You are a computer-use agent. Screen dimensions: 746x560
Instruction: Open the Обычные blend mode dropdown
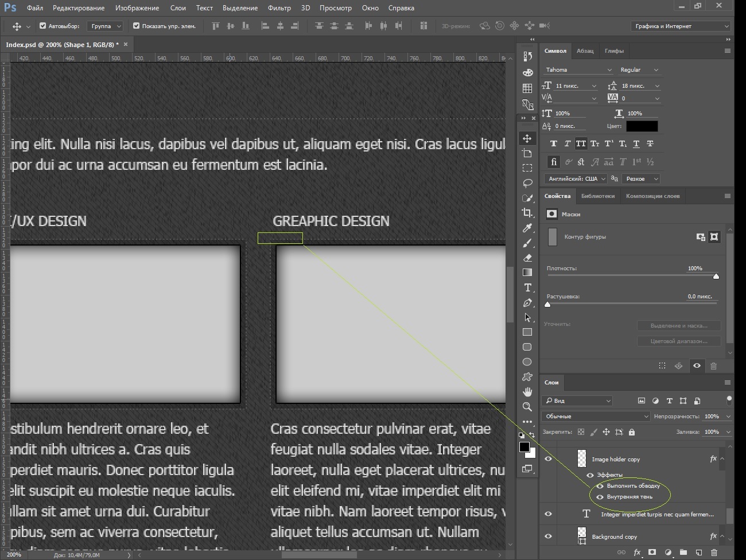pos(596,416)
